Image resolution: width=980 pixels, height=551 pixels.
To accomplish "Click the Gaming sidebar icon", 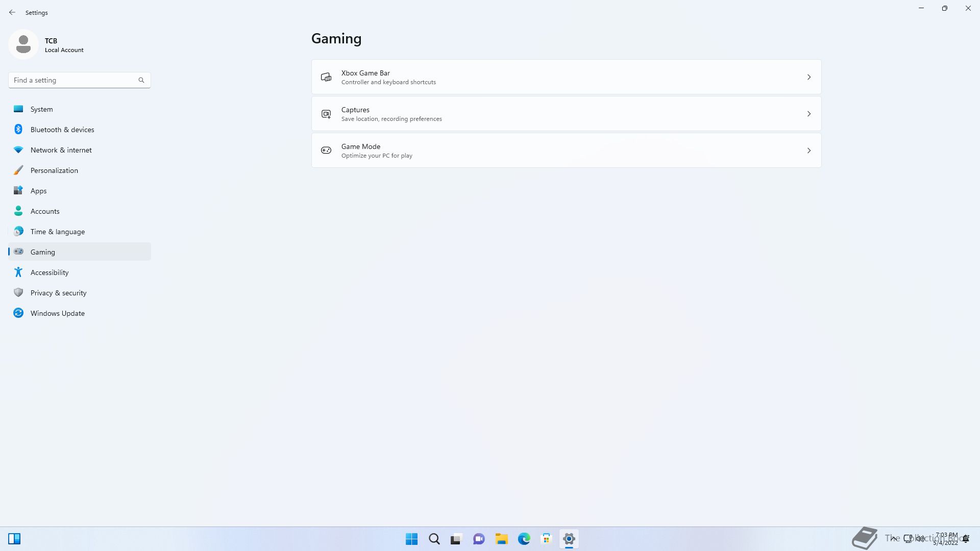I will click(18, 252).
